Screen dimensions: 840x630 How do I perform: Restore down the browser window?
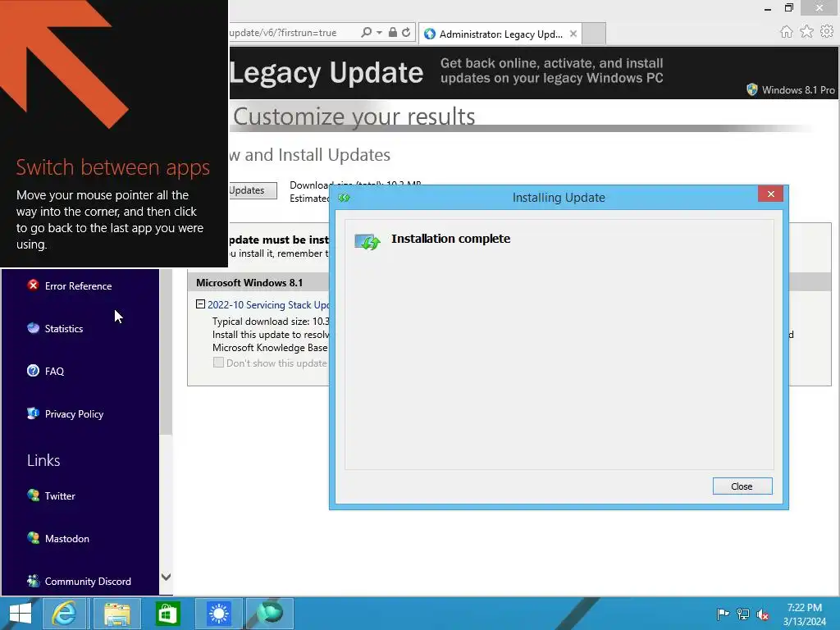pyautogui.click(x=788, y=7)
